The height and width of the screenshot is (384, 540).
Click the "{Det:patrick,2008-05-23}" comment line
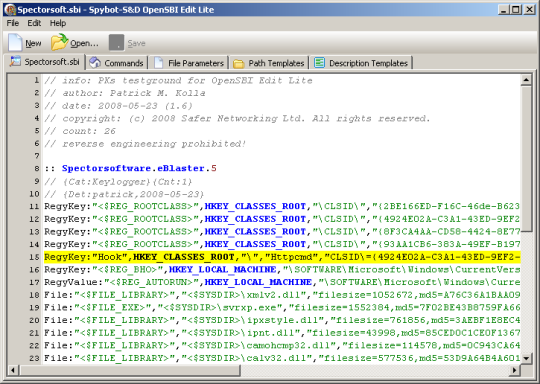(124, 194)
